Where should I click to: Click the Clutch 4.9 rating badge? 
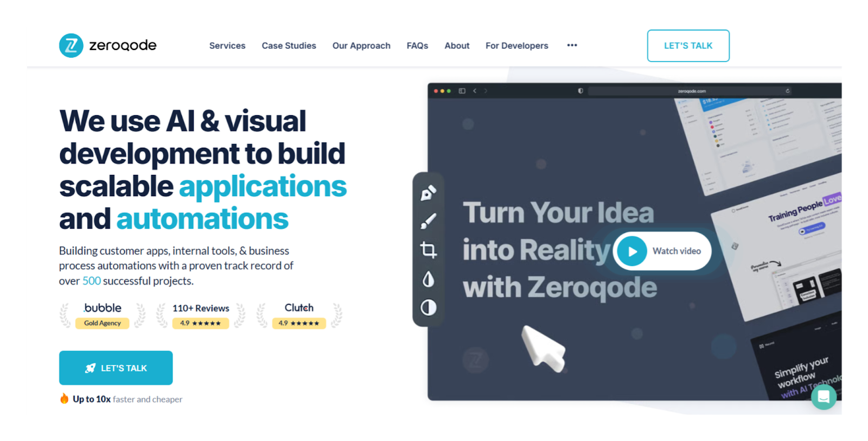[299, 316]
